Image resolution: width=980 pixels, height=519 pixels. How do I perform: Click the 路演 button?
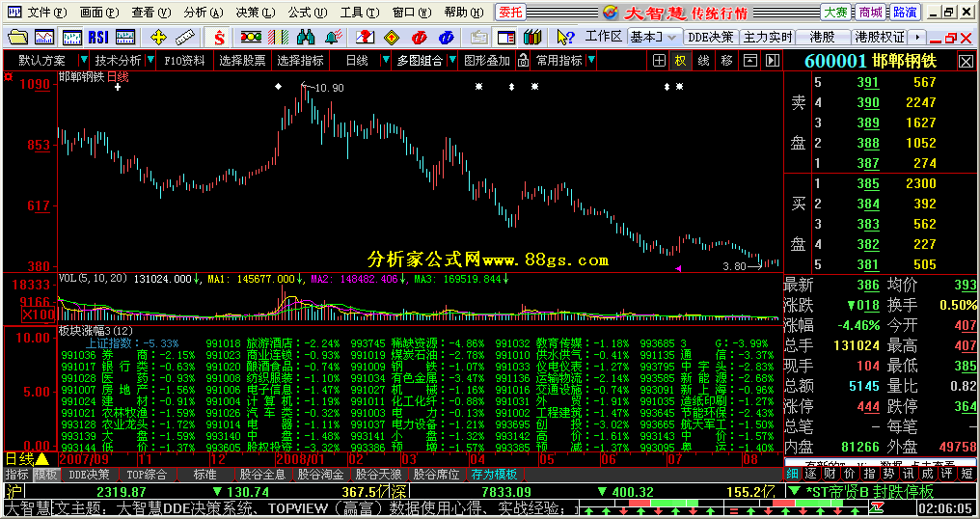[x=905, y=12]
